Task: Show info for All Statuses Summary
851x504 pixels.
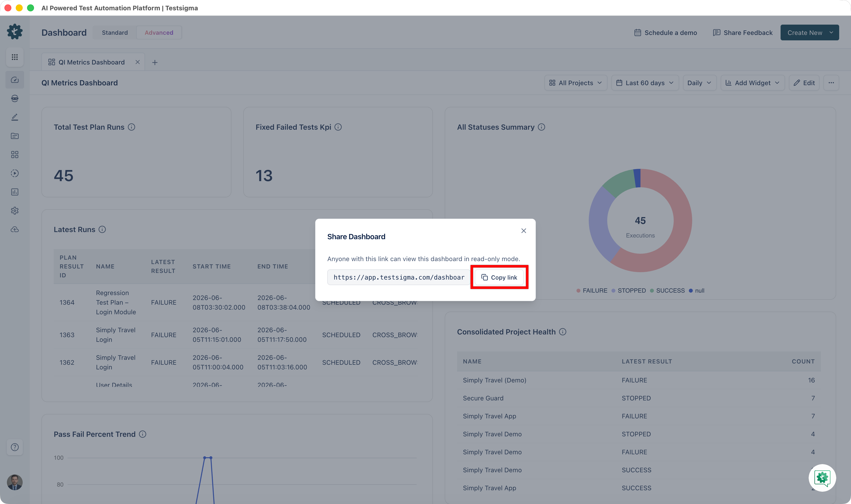Action: [541, 127]
